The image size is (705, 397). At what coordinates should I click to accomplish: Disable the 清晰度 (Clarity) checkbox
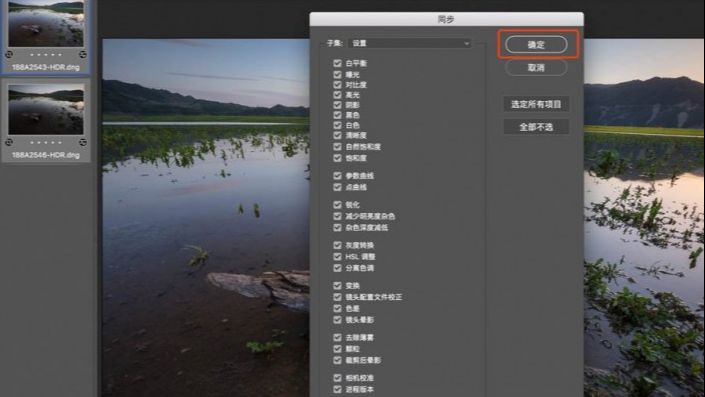click(x=338, y=135)
